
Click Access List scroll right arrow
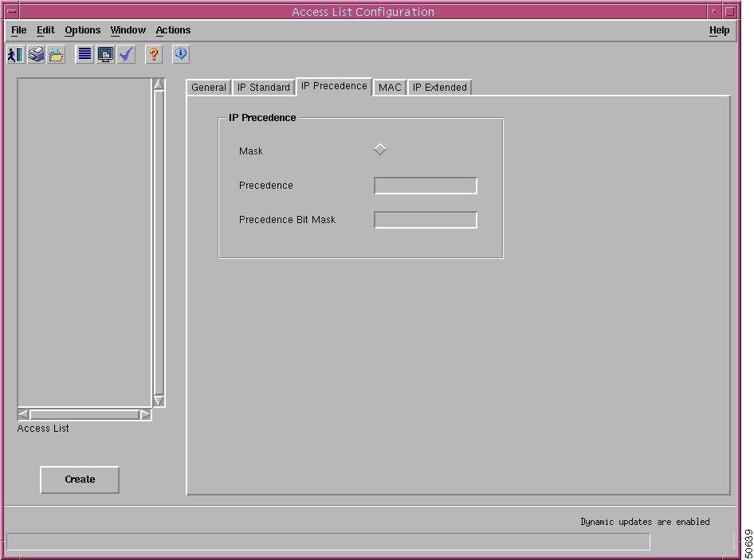point(145,414)
